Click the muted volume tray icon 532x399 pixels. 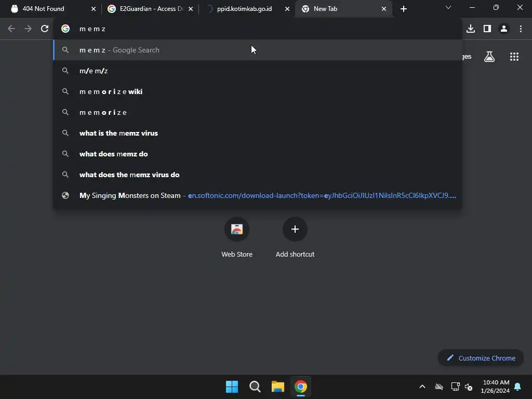pos(469,387)
